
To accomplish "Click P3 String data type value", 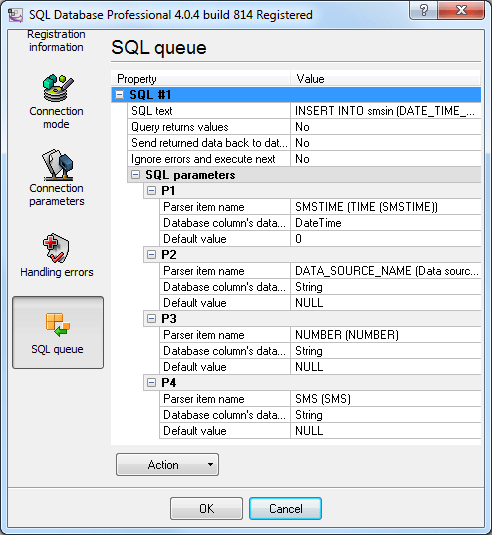I will 386,351.
